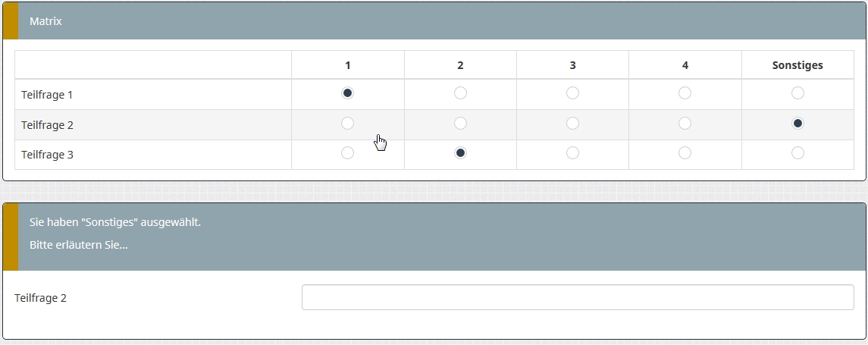This screenshot has width=868, height=345.
Task: Pick option 4 for Teilfrage 1
Action: [x=685, y=93]
